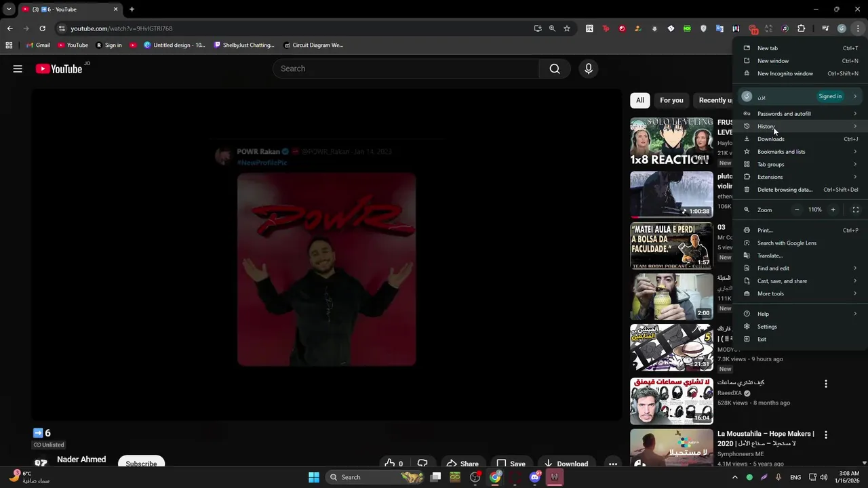Close the YouTube browser tab
This screenshot has width=868, height=488.
pyautogui.click(x=115, y=9)
